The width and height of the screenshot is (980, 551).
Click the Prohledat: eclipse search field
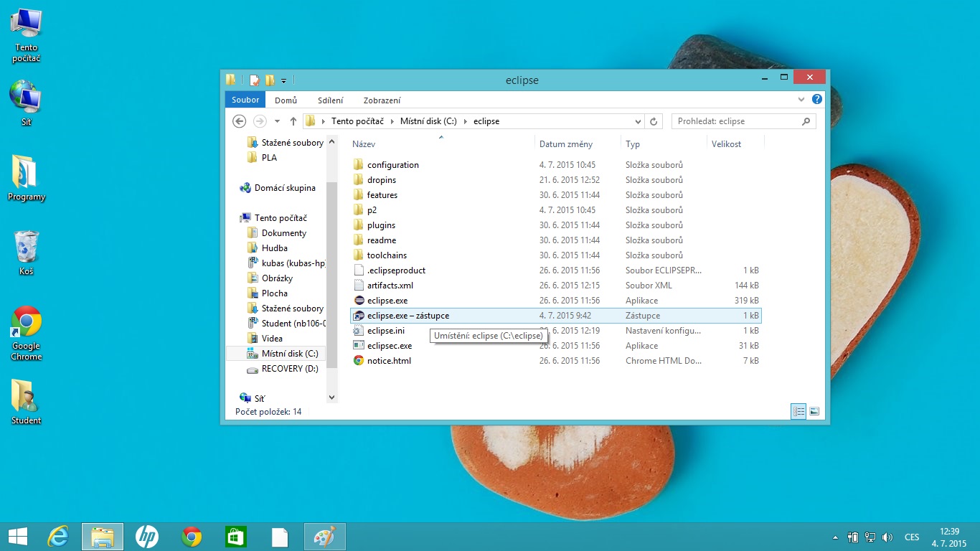click(x=738, y=121)
